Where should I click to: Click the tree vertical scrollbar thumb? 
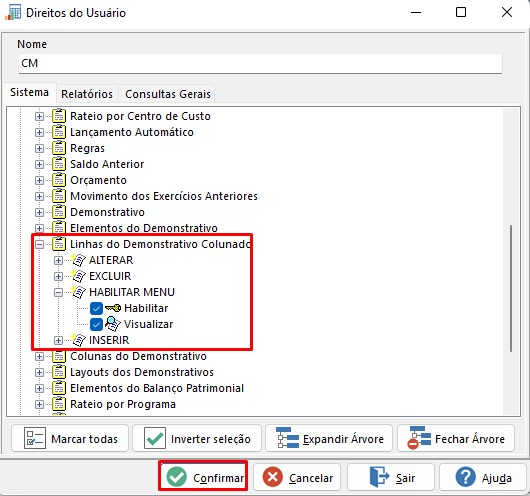(x=511, y=288)
